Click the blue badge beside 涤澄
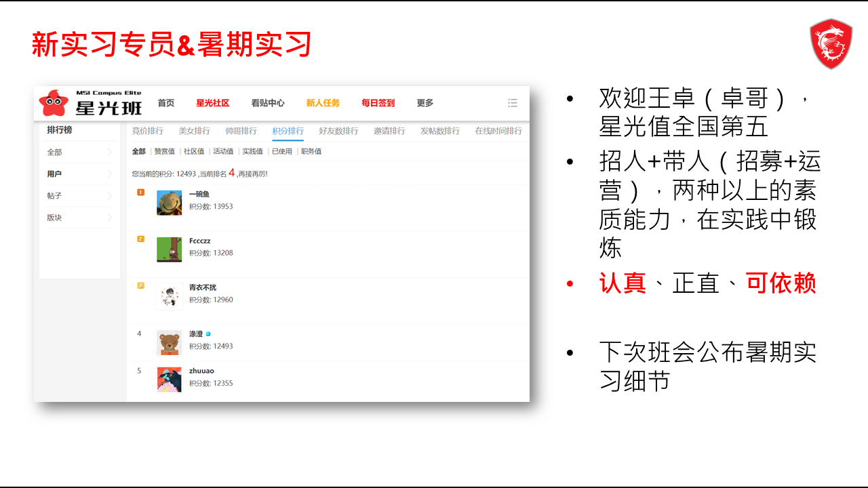Viewport: 868px width, 488px height. click(208, 334)
